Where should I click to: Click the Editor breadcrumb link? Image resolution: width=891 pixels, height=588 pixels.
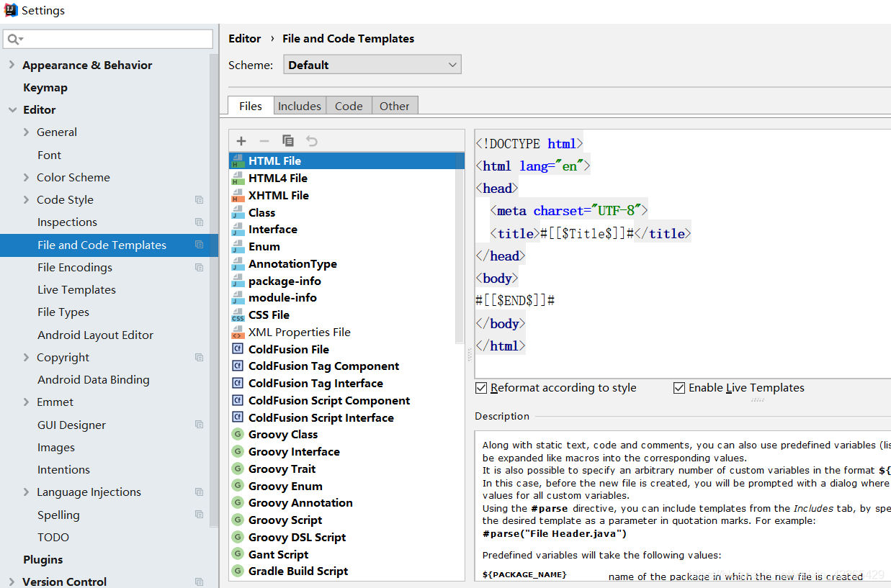(x=245, y=39)
